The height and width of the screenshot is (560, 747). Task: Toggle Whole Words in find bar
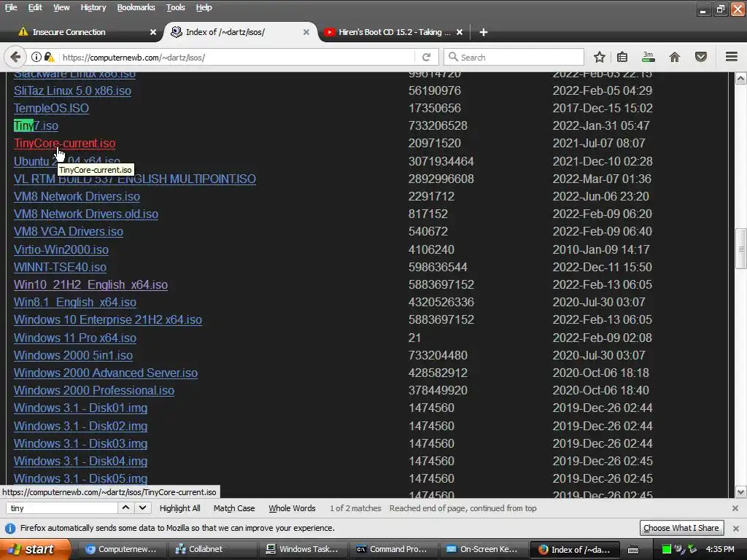click(292, 508)
